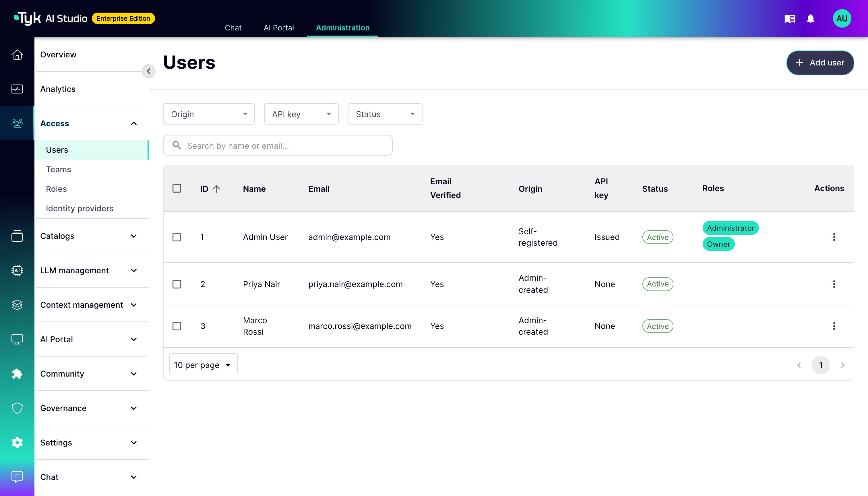Expand the LLM management section
868x496 pixels.
pos(133,270)
